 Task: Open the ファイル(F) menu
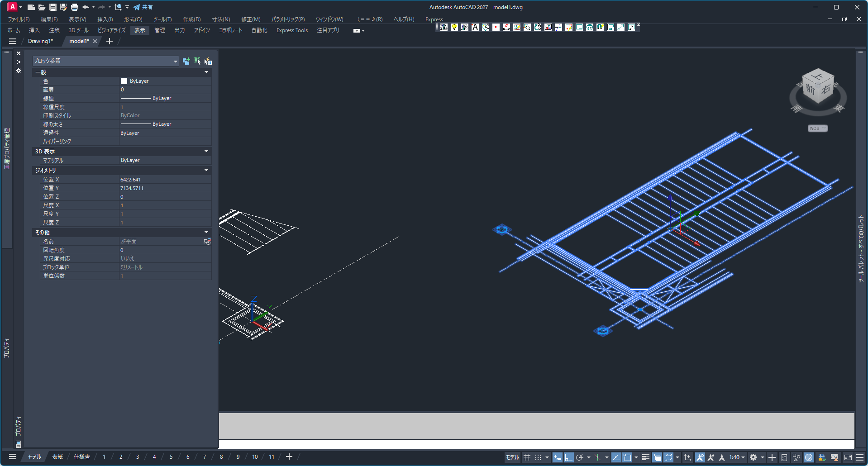(19, 19)
